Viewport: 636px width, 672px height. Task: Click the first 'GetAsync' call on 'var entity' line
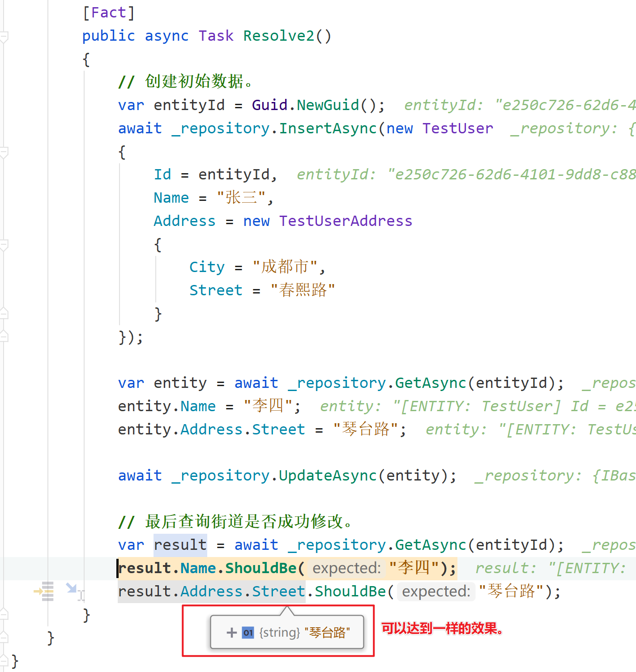pyautogui.click(x=431, y=383)
